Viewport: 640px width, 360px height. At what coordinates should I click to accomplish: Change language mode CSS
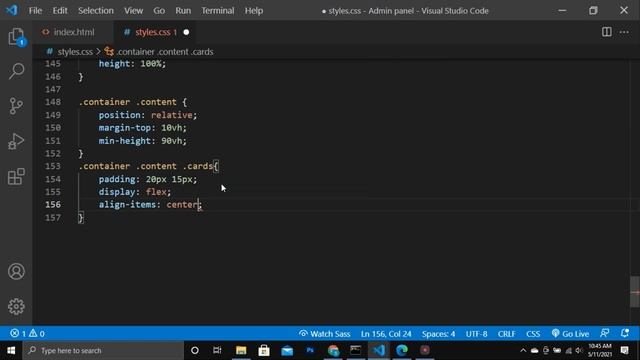point(533,333)
